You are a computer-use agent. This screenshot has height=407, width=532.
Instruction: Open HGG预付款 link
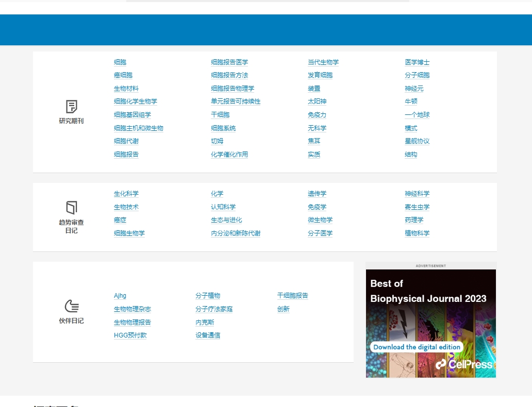[130, 335]
